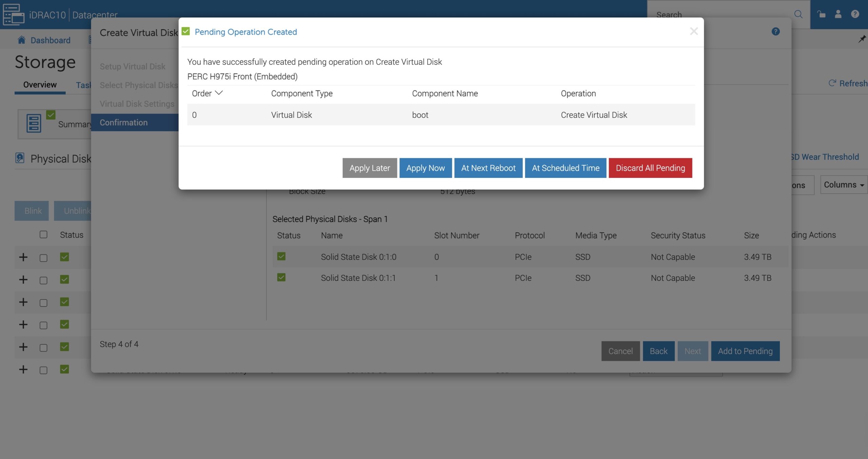Check the first physical disk row checkbox
Screen dimensions: 868x459
pos(43,258)
